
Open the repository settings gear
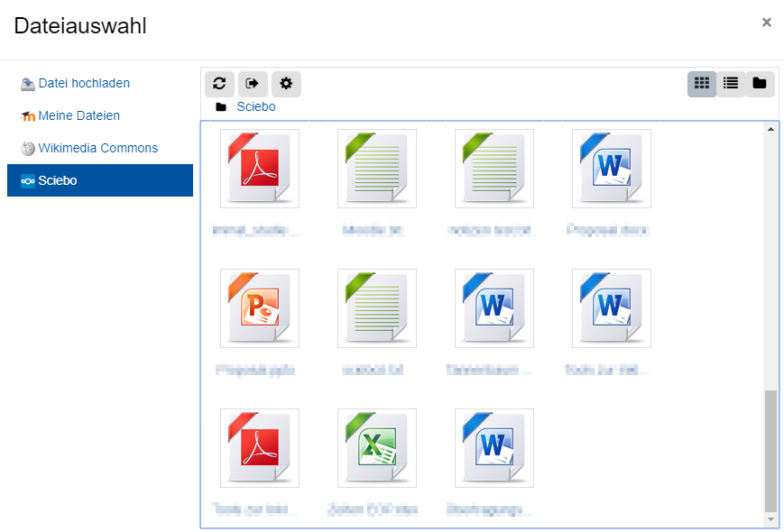click(286, 84)
